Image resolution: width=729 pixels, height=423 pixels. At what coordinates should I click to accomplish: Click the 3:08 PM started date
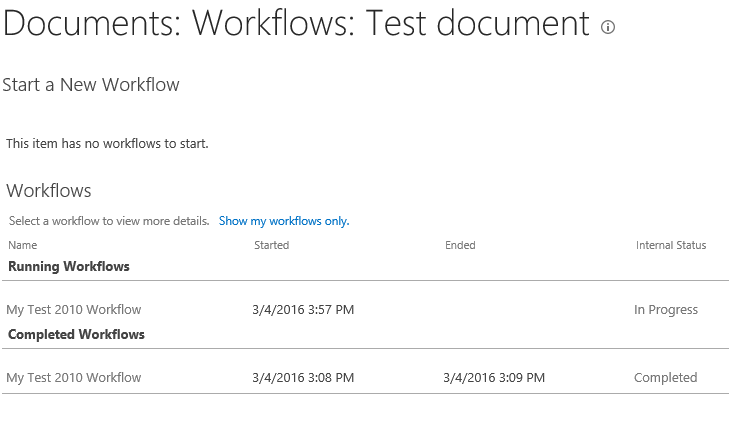pos(303,378)
